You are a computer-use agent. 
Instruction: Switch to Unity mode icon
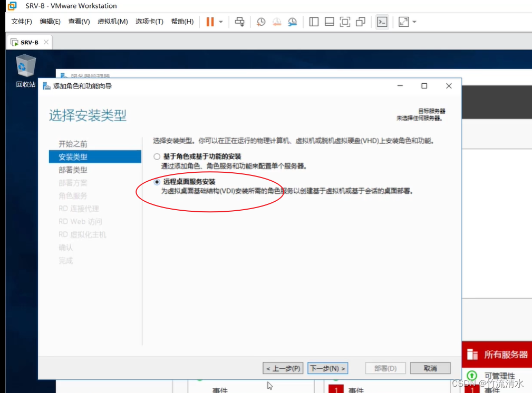[x=361, y=22]
